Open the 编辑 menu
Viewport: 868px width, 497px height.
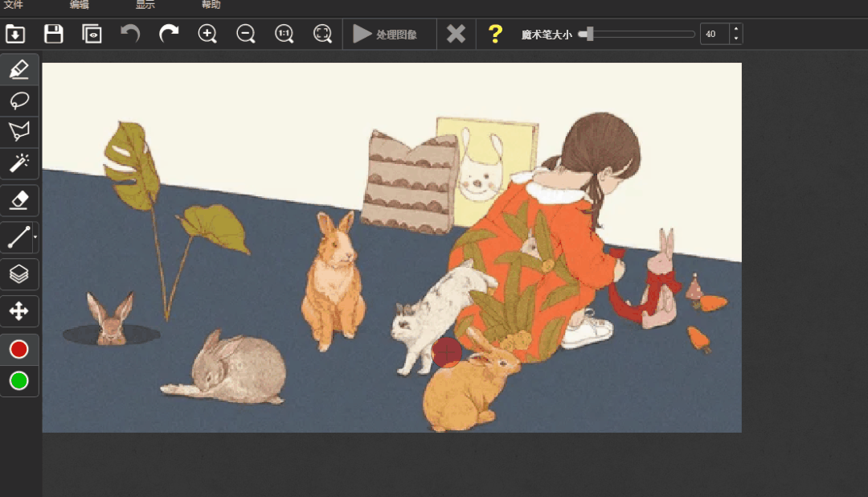(80, 5)
